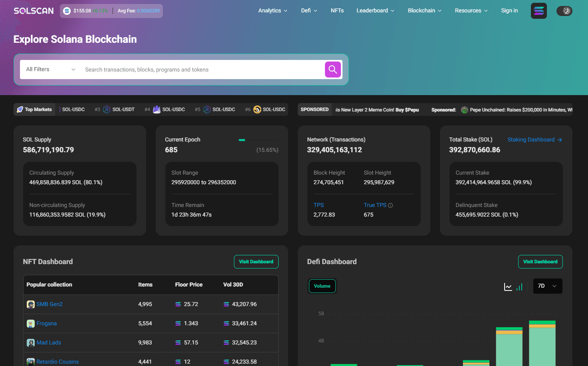This screenshot has width=588, height=366.
Task: Click the Vol 30D column header
Action: tap(233, 284)
